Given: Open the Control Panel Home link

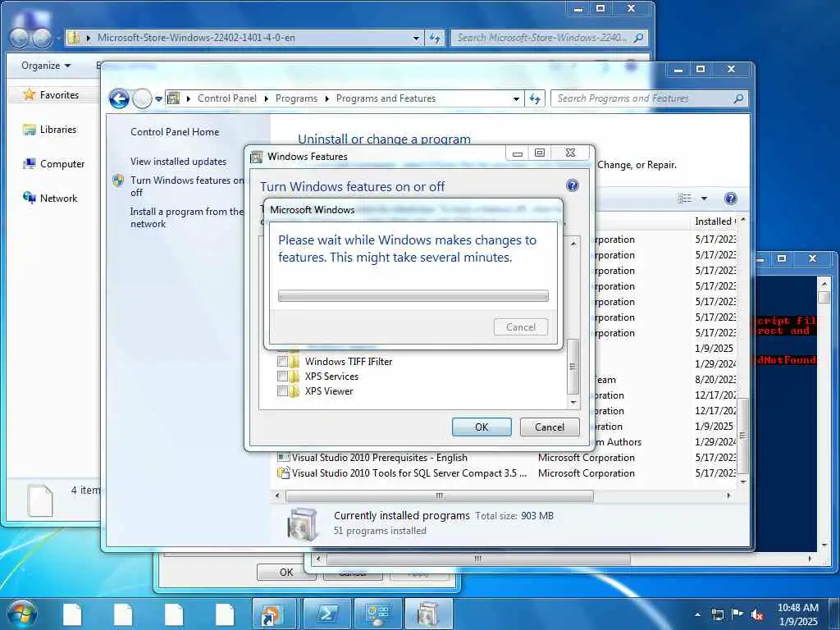Looking at the screenshot, I should 175,132.
